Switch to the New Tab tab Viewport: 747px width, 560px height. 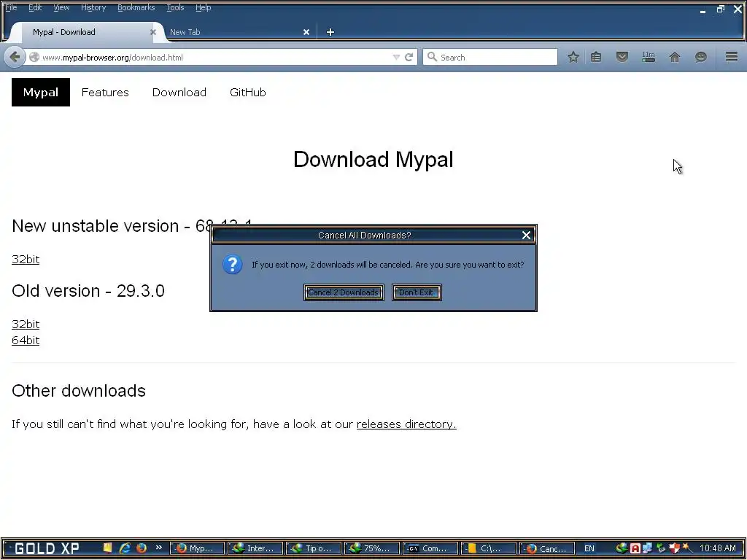239,32
